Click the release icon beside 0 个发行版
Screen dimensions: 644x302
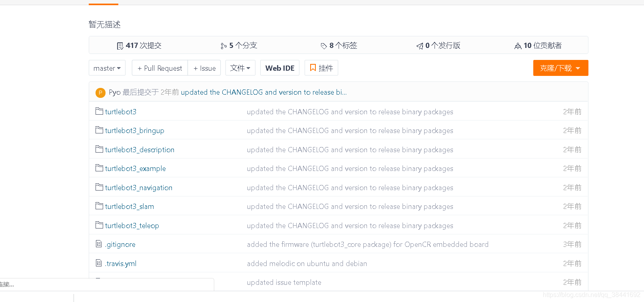click(420, 46)
